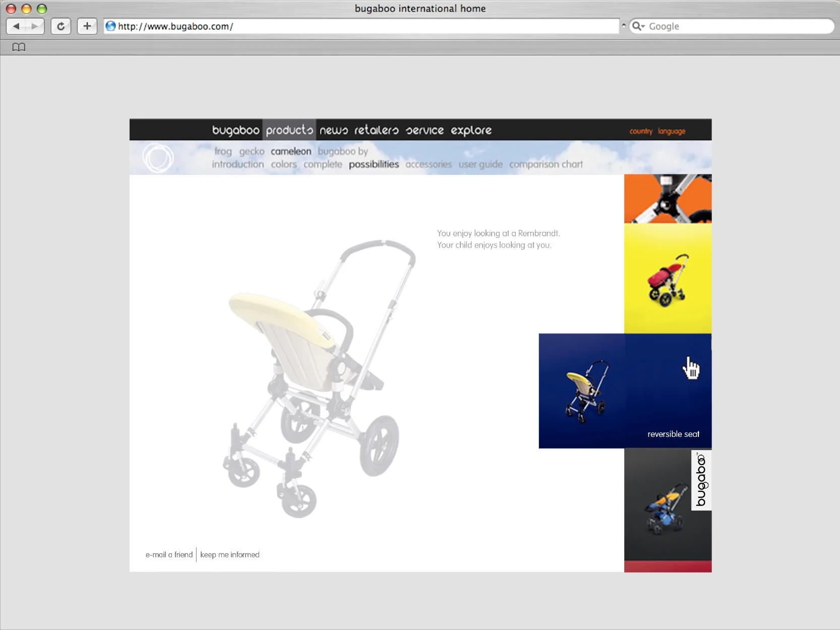Go to the colors section
The width and height of the screenshot is (840, 630).
(x=284, y=164)
